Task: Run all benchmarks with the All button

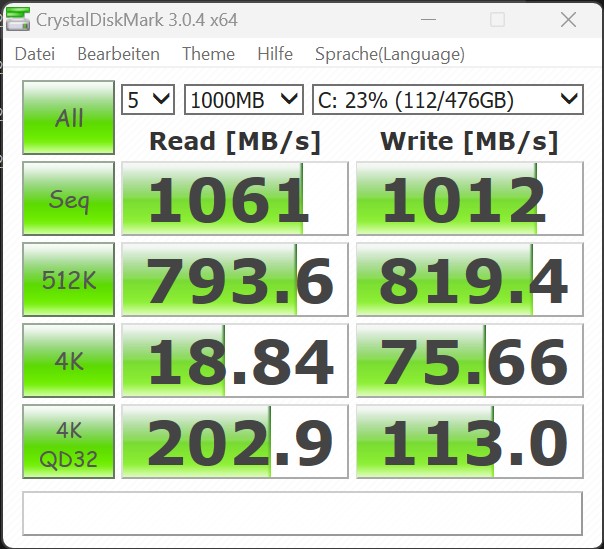Action: click(69, 118)
